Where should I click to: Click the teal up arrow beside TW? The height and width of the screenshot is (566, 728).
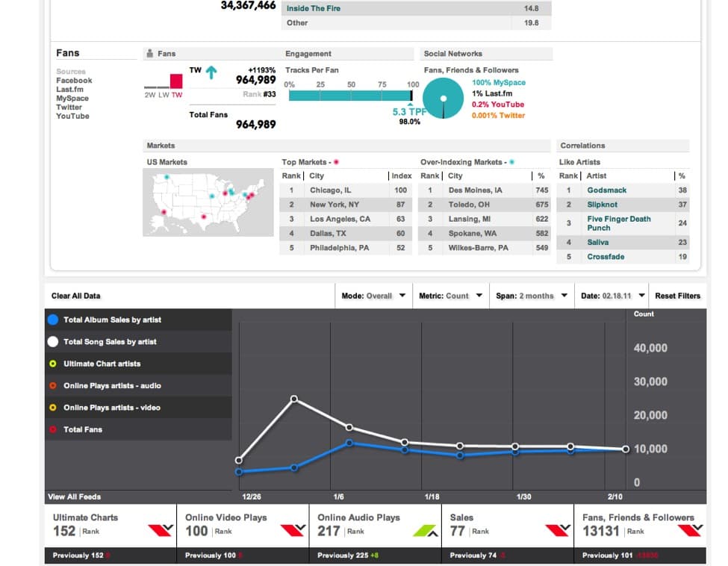click(211, 72)
